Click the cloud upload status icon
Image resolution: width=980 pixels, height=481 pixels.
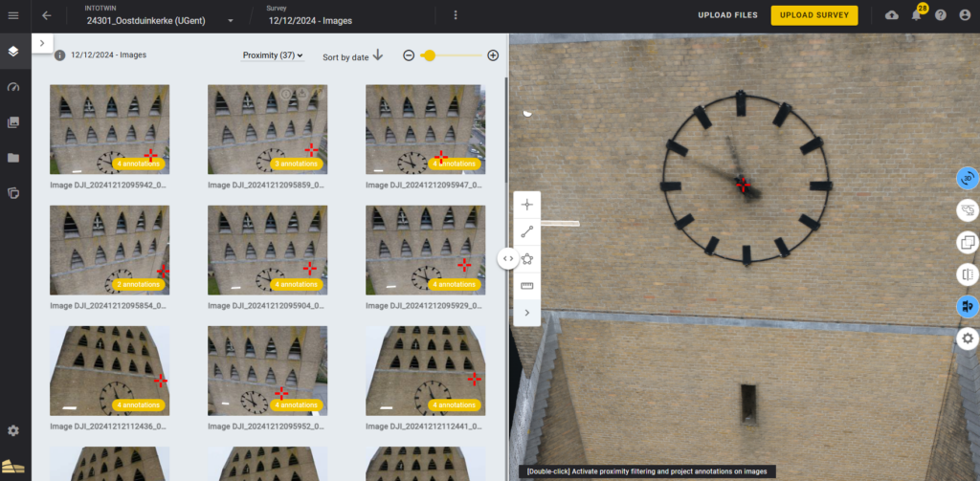892,15
